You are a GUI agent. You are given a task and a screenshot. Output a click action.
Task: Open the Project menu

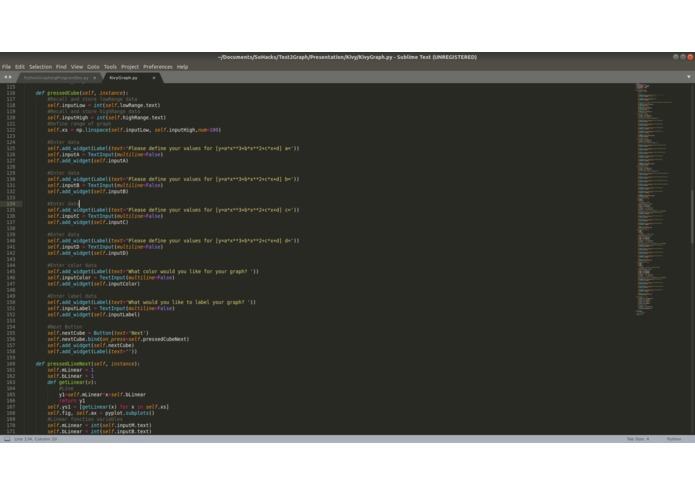point(130,67)
